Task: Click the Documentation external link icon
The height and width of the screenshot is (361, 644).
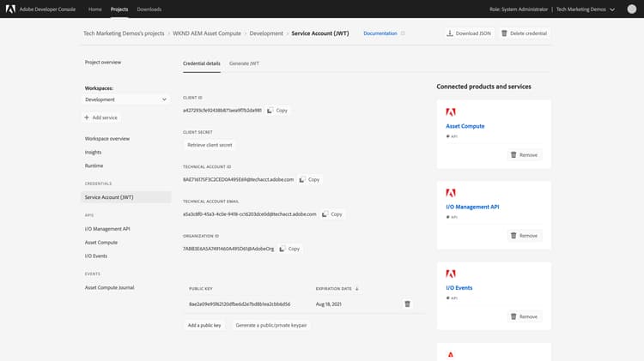Action: tap(403, 33)
